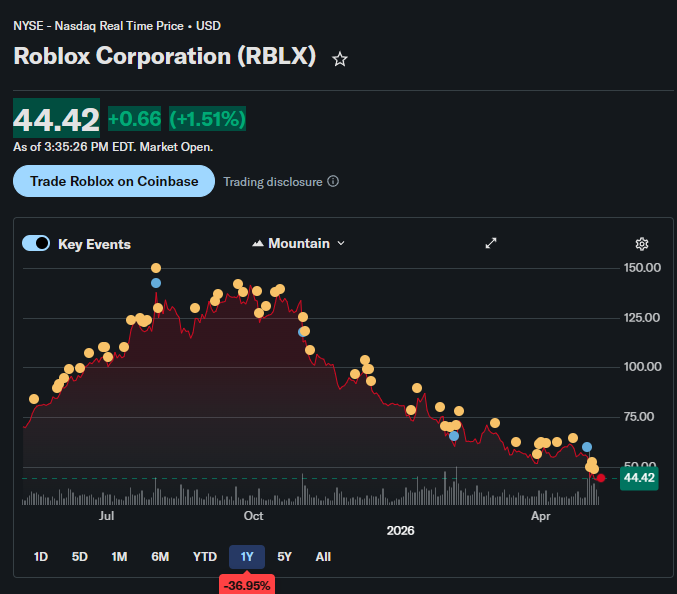Click the 150.00 axis label

(x=642, y=268)
